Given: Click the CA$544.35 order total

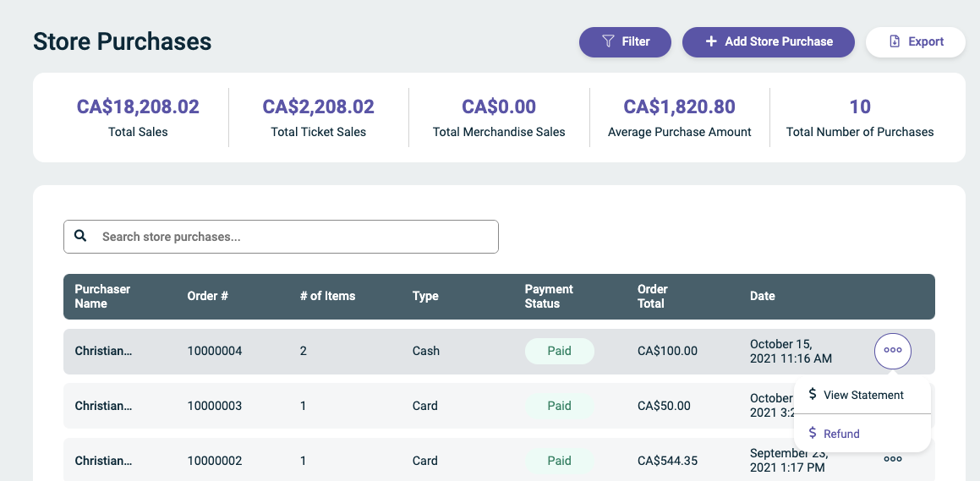Looking at the screenshot, I should 667,461.
